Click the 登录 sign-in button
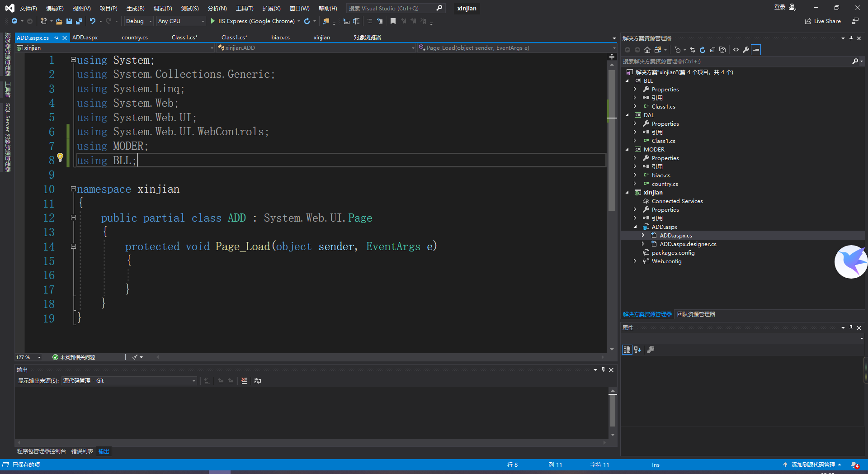868x474 pixels. [785, 8]
